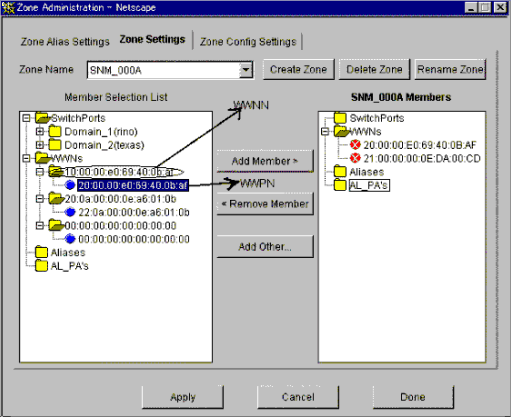Image resolution: width=511 pixels, height=417 pixels.
Task: Collapse the 20:0a:00:00:0e:a6:01:0b WWN node
Action: [40, 199]
